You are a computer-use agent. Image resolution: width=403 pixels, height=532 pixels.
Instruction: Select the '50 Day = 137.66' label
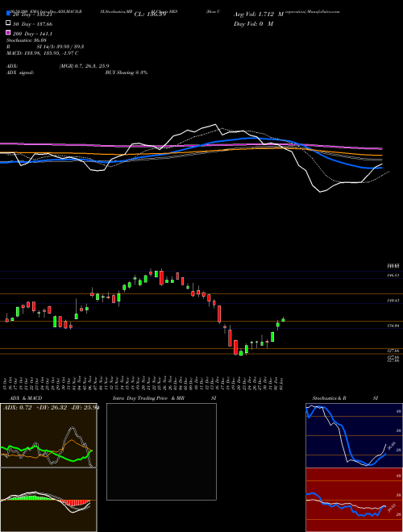32,24
